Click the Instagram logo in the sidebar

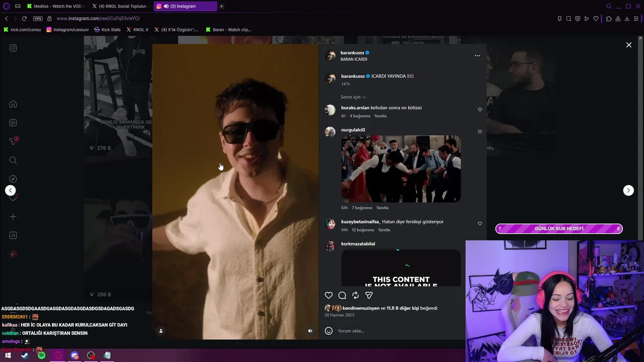13,48
